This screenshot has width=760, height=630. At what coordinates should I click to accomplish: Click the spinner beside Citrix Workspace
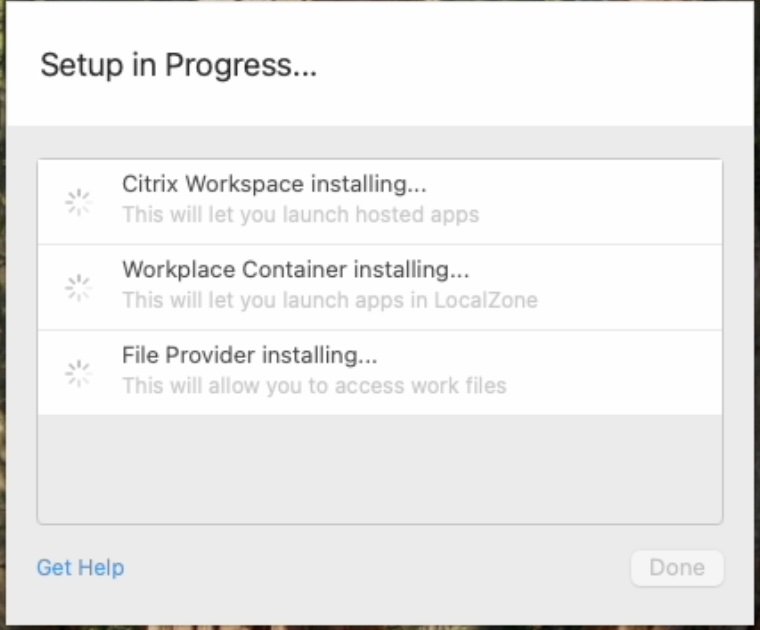(78, 202)
